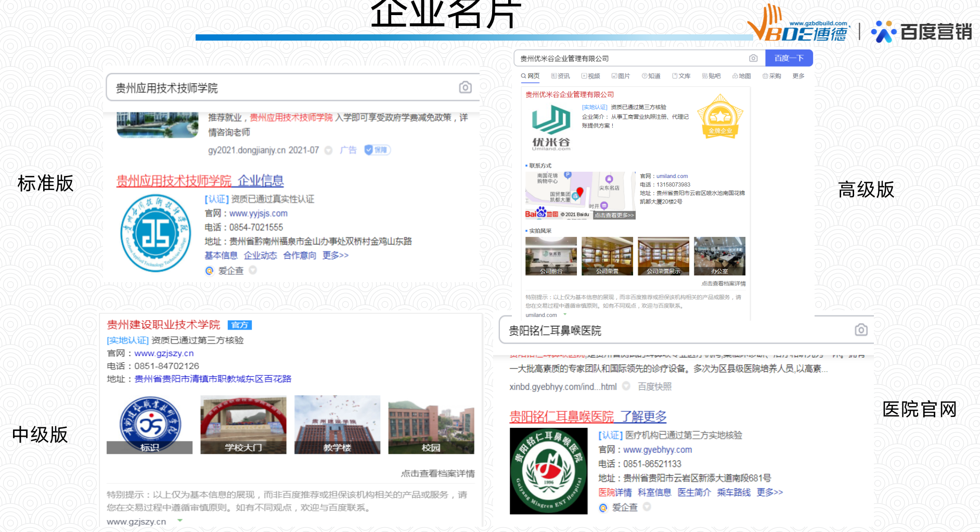The height and width of the screenshot is (532, 980).
Task: Click the 学校大门 photo thumbnail
Action: click(243, 424)
